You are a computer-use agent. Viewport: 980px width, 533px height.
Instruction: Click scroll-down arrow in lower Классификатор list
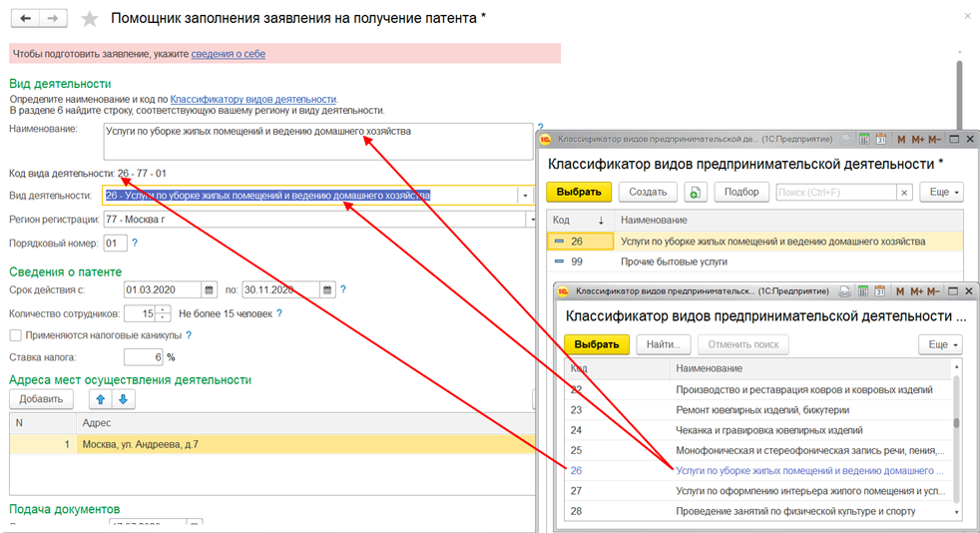pyautogui.click(x=956, y=512)
